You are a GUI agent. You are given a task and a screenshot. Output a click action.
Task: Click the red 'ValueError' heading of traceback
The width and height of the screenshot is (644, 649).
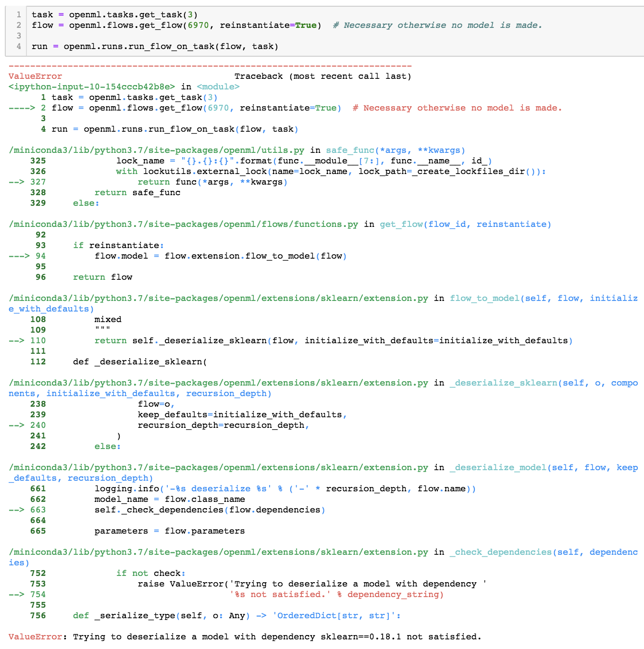35,76
